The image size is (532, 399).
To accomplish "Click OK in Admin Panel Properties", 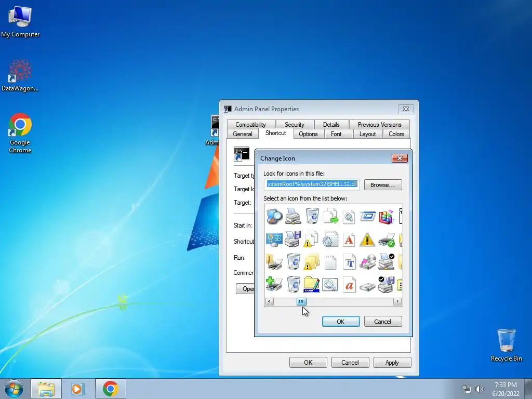I will 308,362.
